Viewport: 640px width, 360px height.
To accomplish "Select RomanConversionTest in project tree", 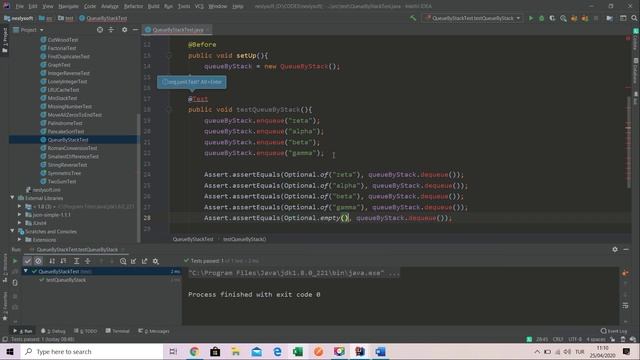I will [x=72, y=148].
